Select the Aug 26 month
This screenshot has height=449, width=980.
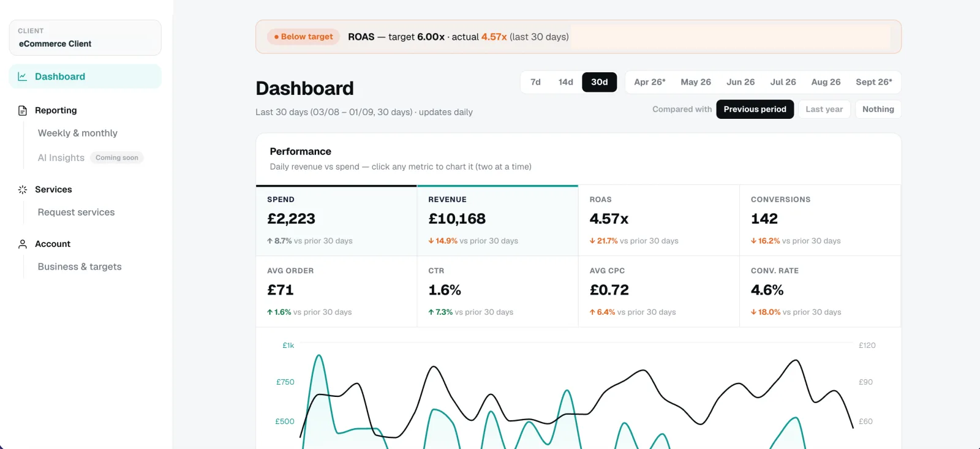click(826, 82)
